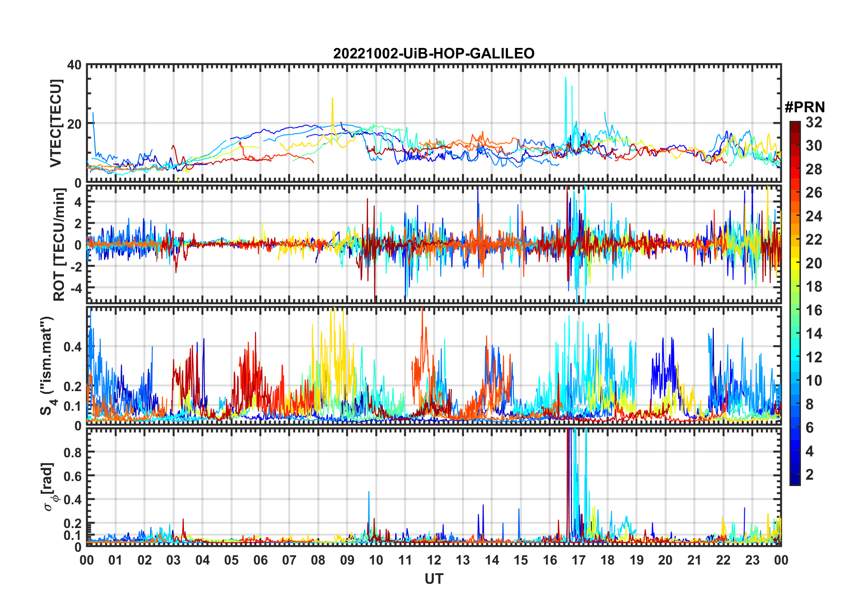Click colorbar tick label 8

(x=810, y=404)
